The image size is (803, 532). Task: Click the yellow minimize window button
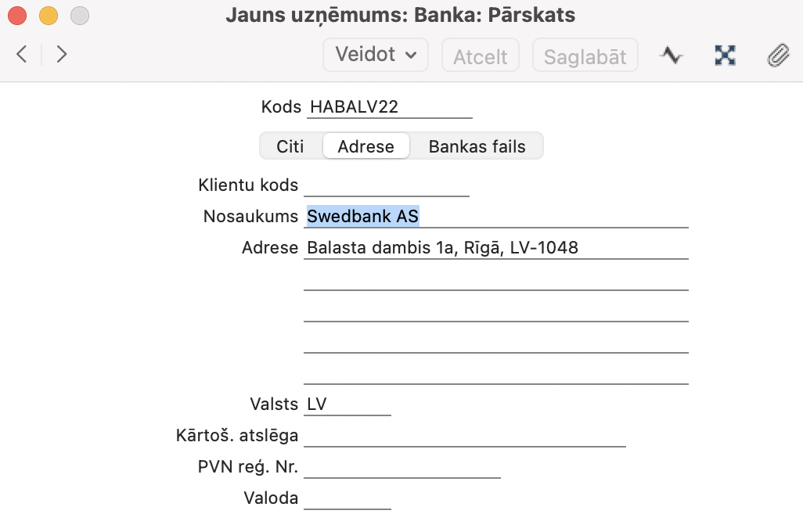(49, 15)
